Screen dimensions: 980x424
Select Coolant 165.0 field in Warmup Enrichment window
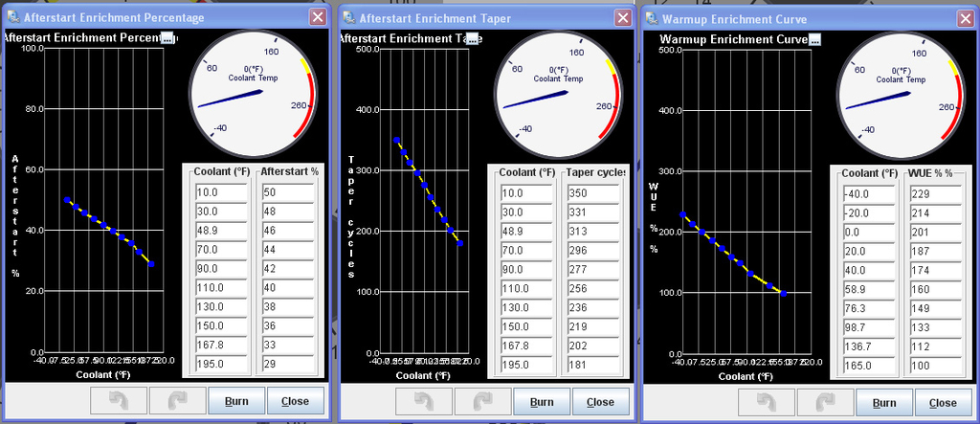coord(869,366)
